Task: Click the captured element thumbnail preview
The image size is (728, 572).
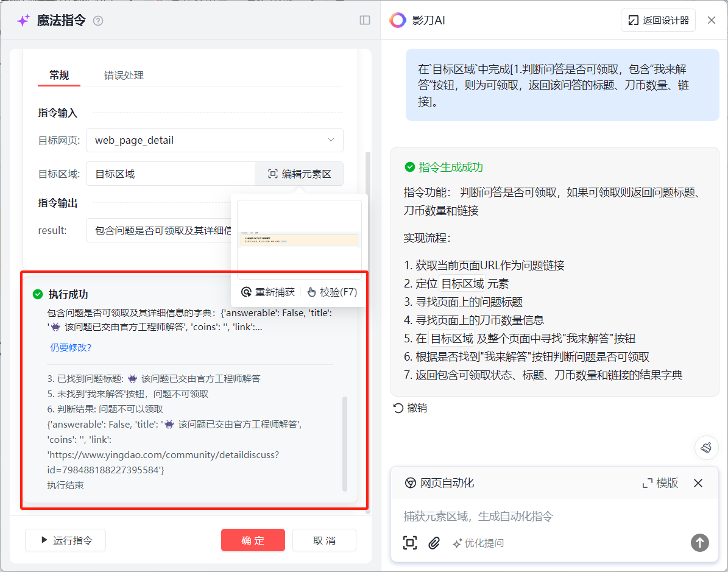Action: click(299, 239)
